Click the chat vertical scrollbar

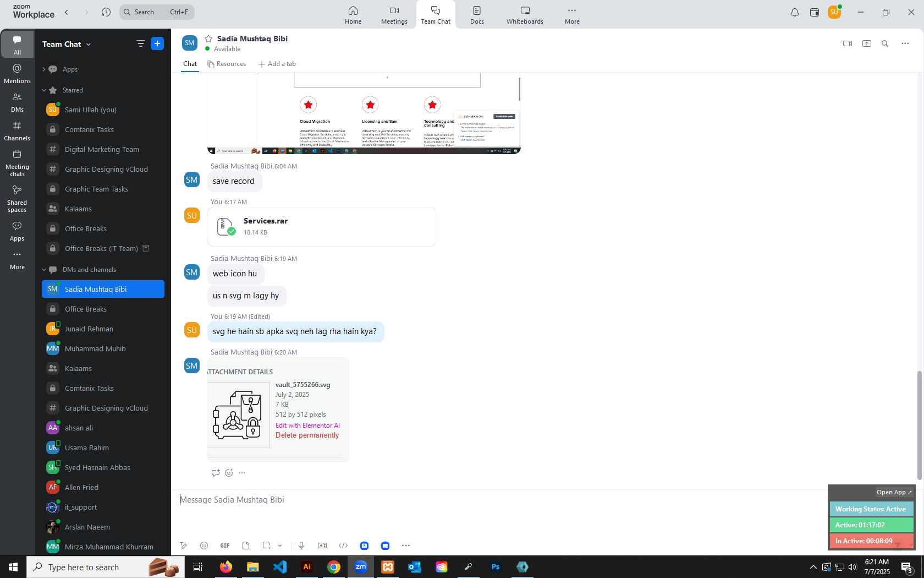(919, 425)
